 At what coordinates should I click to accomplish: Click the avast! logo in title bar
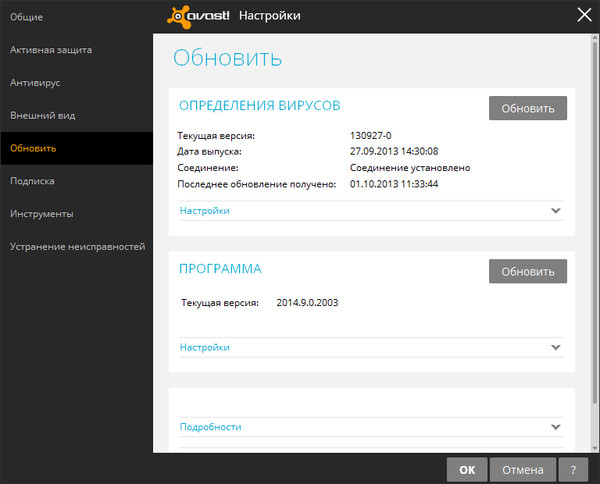point(198,15)
